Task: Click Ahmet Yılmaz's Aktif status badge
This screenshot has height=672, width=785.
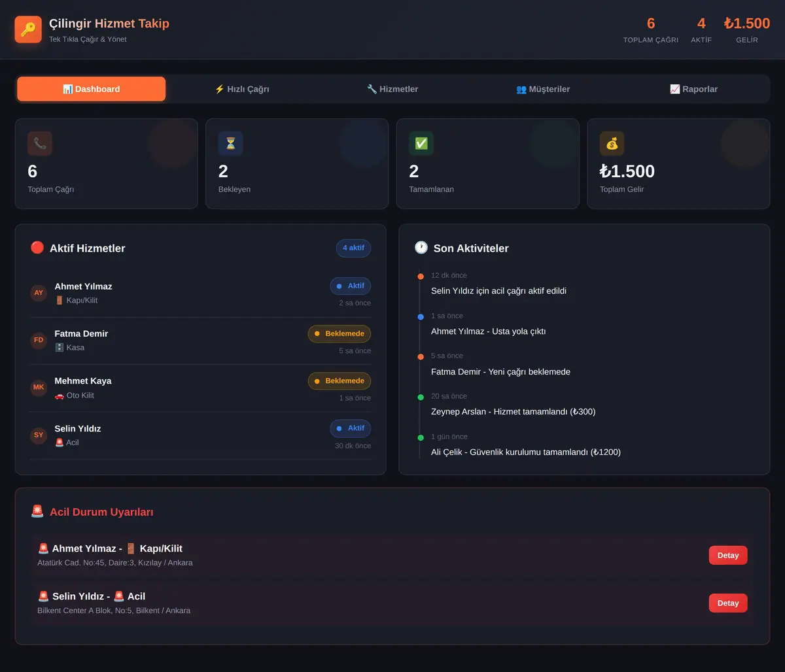Action: pos(350,286)
